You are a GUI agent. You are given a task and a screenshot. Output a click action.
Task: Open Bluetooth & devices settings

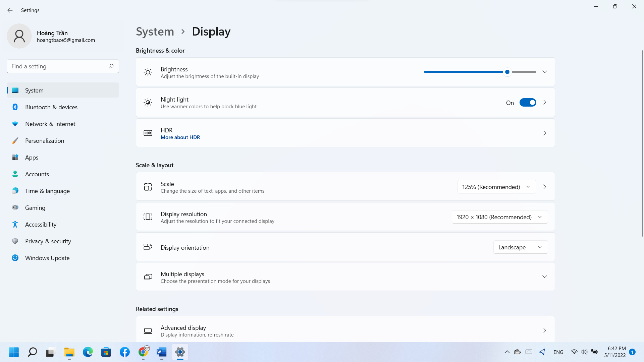coord(51,107)
